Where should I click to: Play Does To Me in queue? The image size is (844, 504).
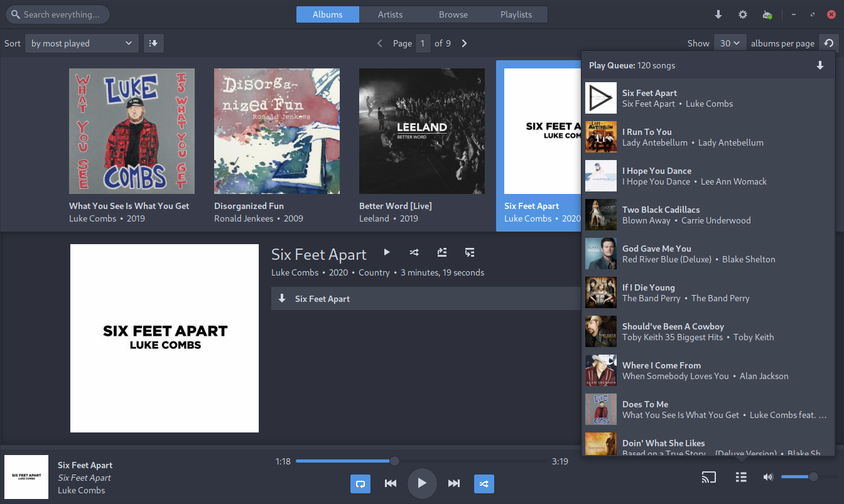pos(708,409)
